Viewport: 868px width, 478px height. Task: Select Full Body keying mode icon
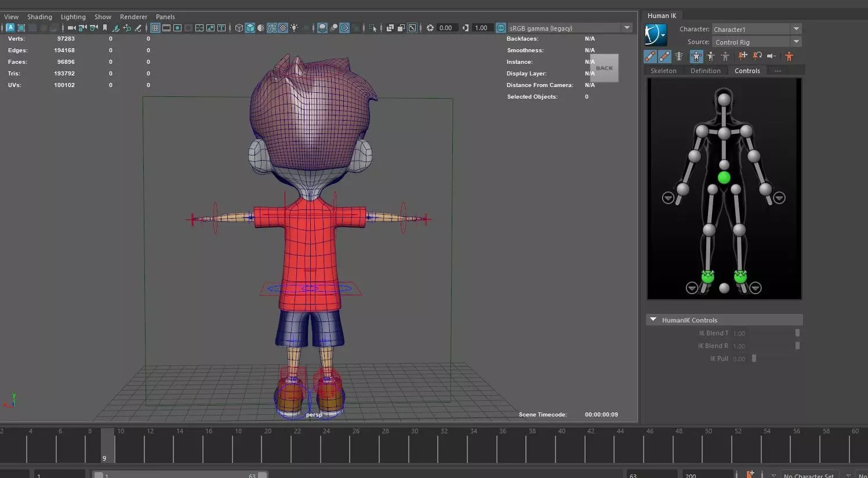pos(696,56)
